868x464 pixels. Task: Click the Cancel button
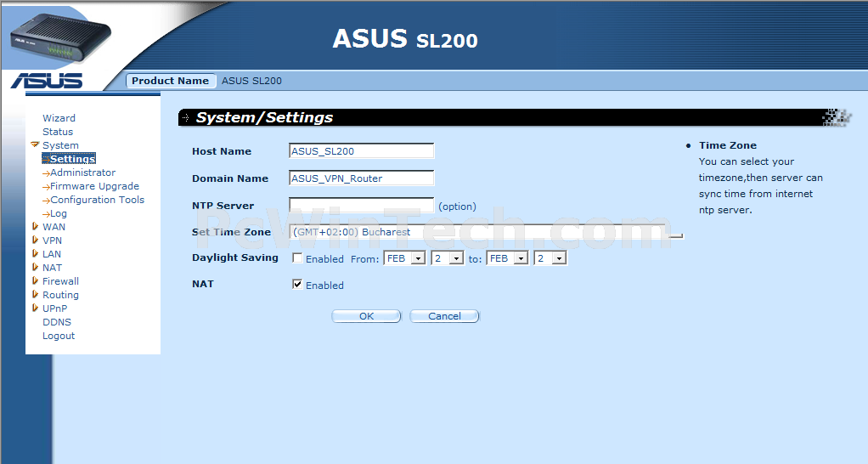coord(444,316)
